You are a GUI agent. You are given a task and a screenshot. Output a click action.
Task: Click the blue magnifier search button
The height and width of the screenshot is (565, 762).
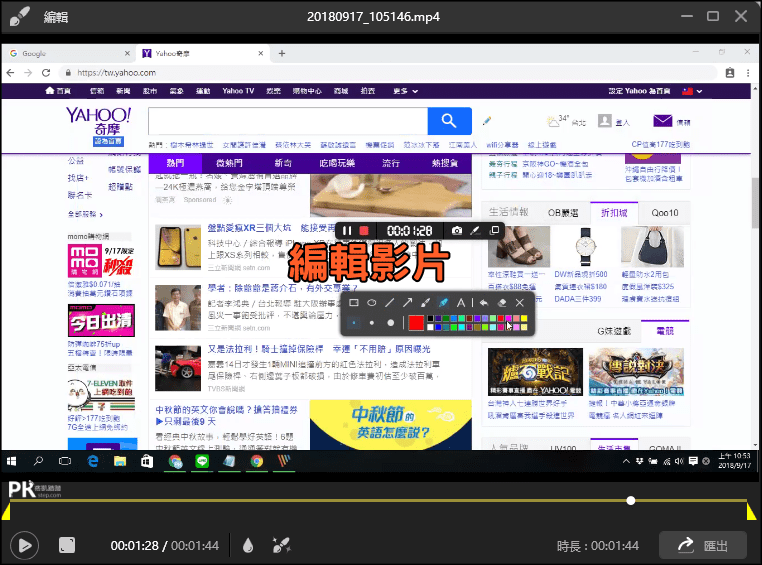click(450, 121)
